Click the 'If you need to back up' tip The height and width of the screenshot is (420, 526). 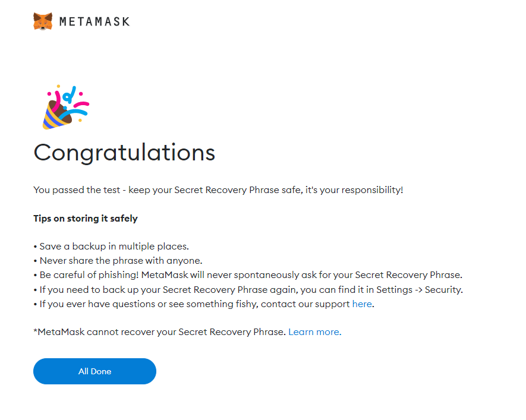[248, 290]
